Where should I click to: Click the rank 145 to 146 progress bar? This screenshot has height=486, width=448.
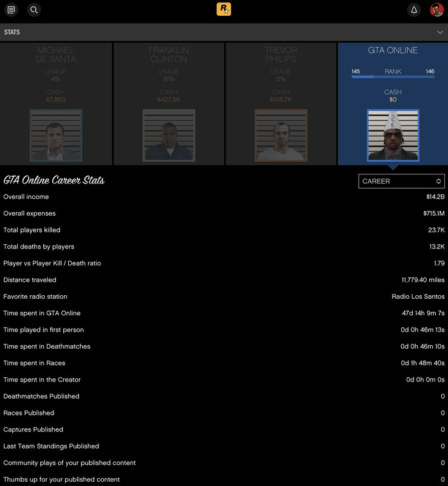(393, 77)
